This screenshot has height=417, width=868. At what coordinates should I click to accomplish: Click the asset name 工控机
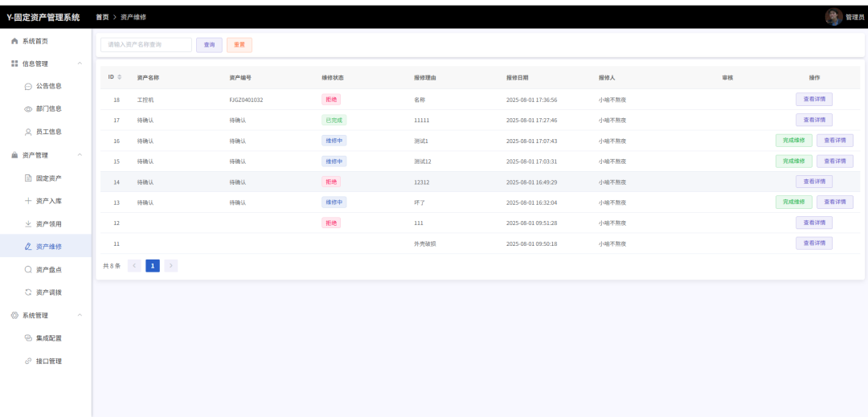coord(145,100)
